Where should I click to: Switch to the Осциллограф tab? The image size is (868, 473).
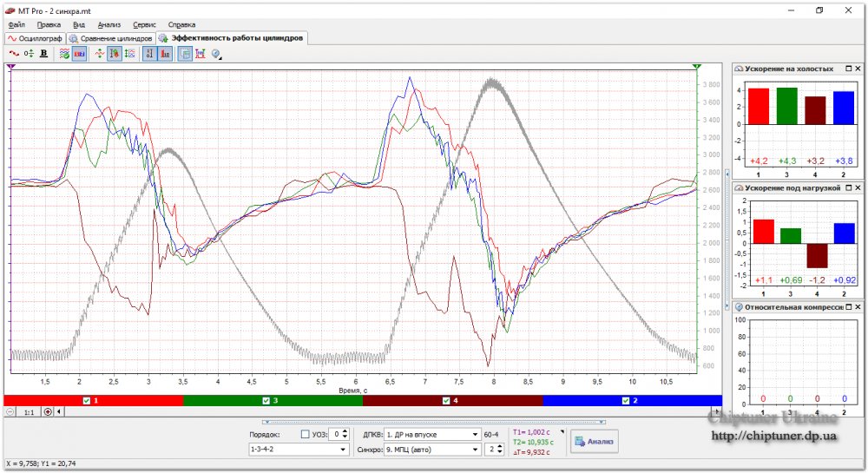[x=35, y=39]
